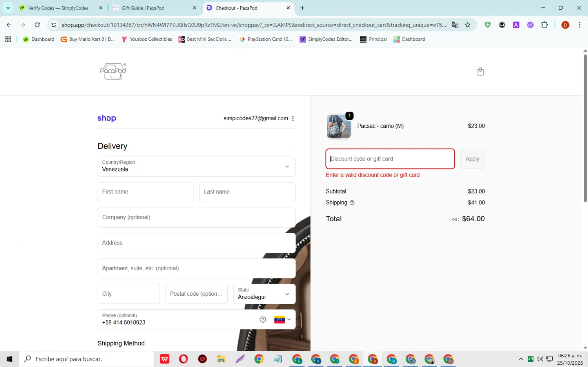Open the green shield extension
This screenshot has height=367, width=588.
coord(488,25)
